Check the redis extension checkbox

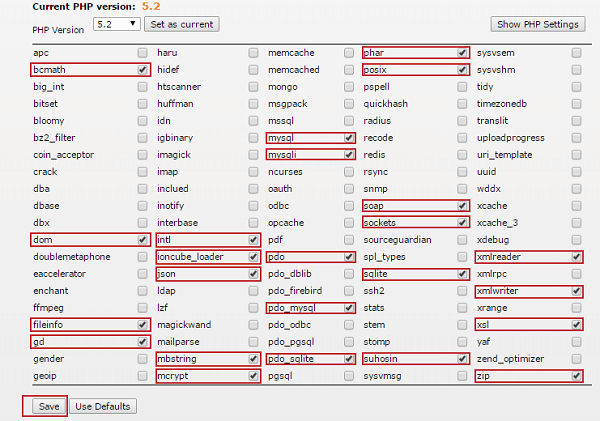(462, 155)
